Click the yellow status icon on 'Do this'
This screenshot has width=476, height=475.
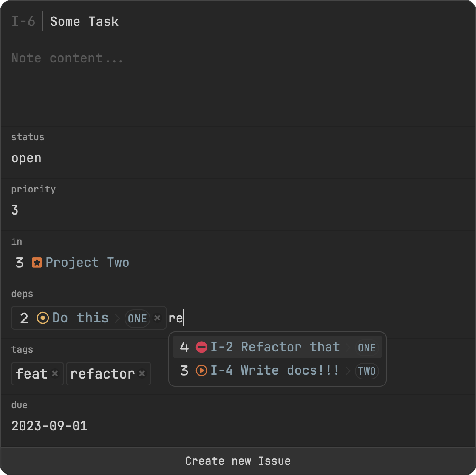coord(43,318)
